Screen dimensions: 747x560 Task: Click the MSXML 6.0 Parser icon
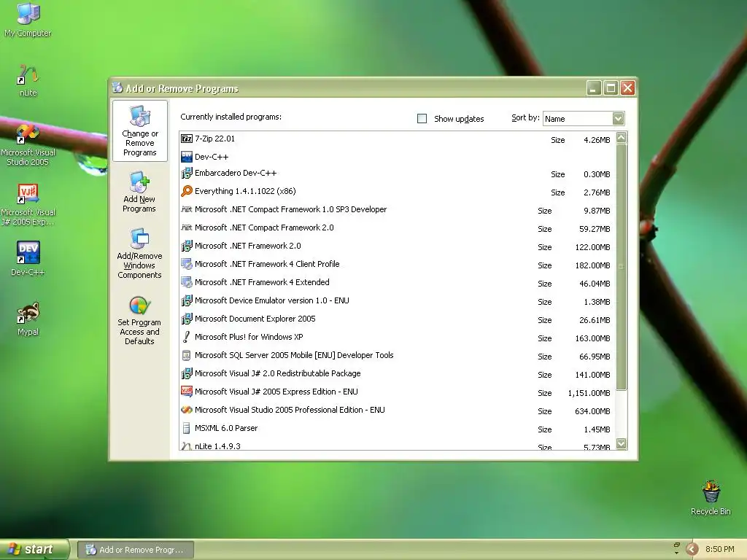pyautogui.click(x=187, y=428)
